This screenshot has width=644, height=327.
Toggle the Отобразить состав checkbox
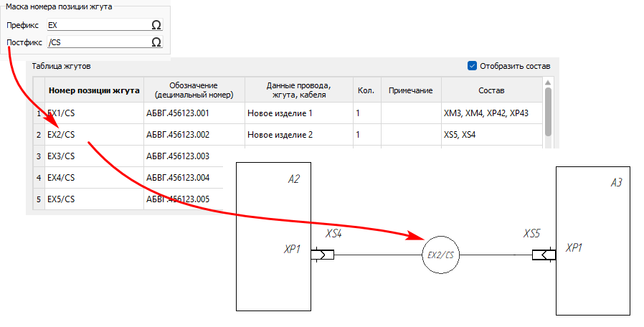[x=472, y=66]
